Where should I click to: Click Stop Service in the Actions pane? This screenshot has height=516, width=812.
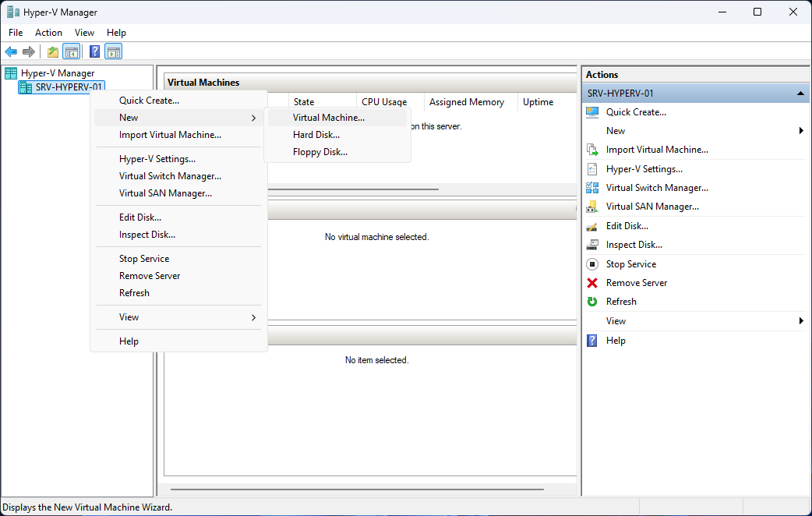pos(630,264)
